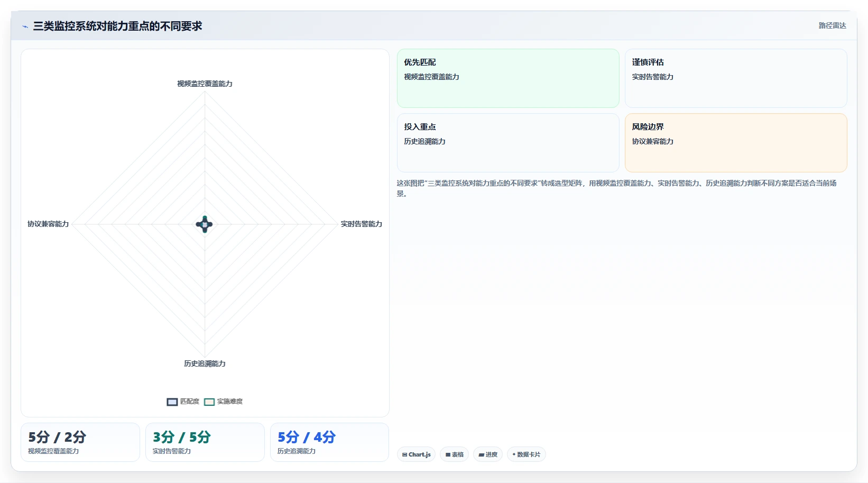868x483 pixels.
Task: Click 协议兼容能力 text under 风险边界
Action: 653,141
